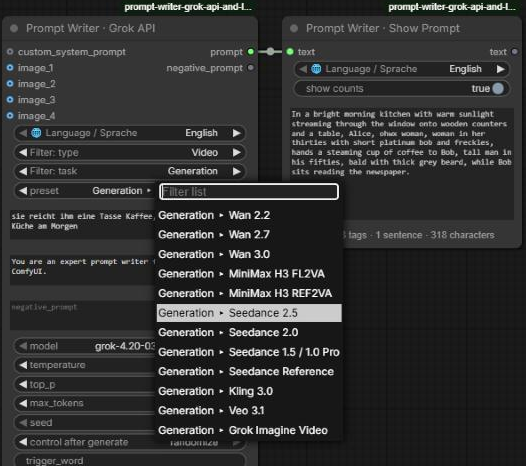Choose Generation ▸ Seedance 1.5 / 1.0 Pro

(x=249, y=352)
